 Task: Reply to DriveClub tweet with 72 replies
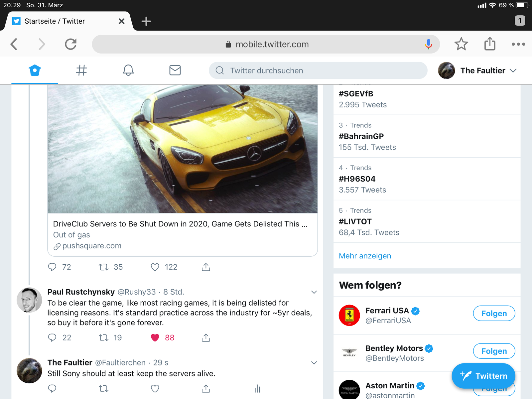coord(52,267)
